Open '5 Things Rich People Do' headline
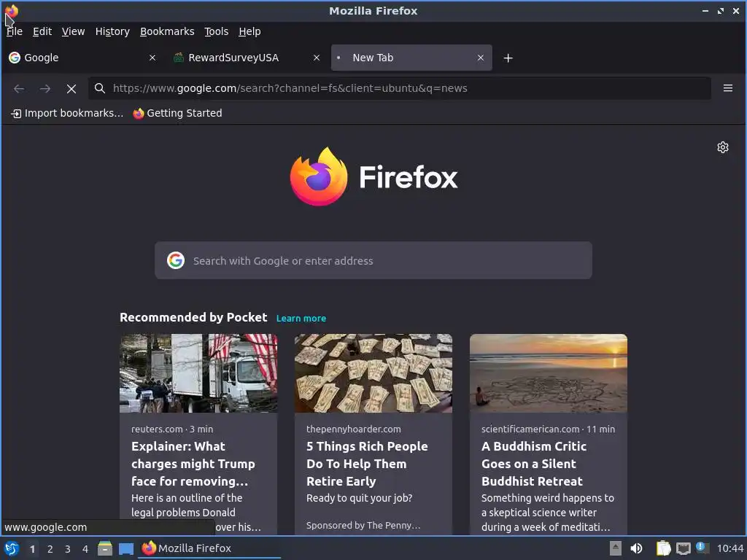This screenshot has width=747, height=560. coord(367,464)
